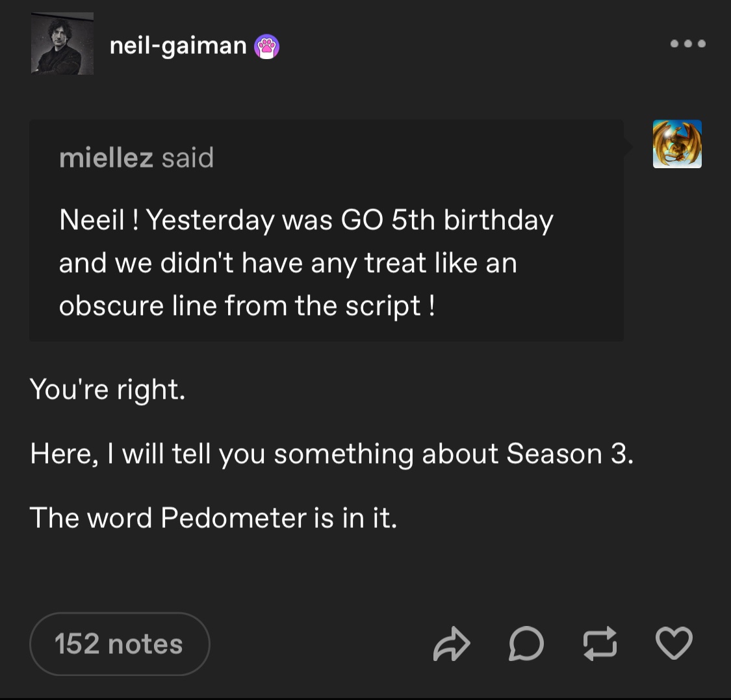The width and height of the screenshot is (731, 700).
Task: Click the "You're right." reply text
Action: [108, 389]
